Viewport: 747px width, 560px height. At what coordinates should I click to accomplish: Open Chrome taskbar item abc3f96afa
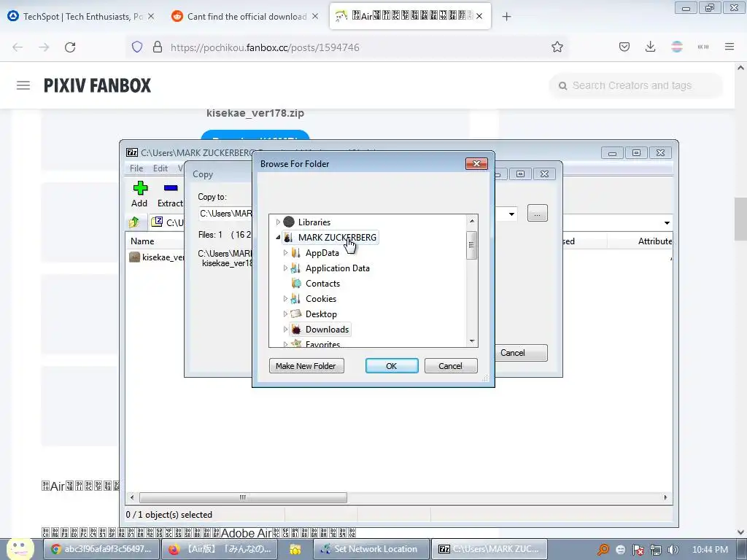tap(101, 549)
